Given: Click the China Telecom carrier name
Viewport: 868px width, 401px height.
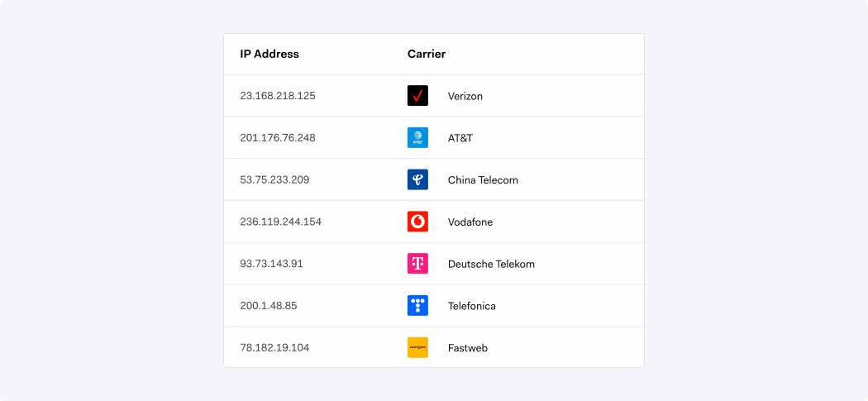Looking at the screenshot, I should pyautogui.click(x=483, y=180).
